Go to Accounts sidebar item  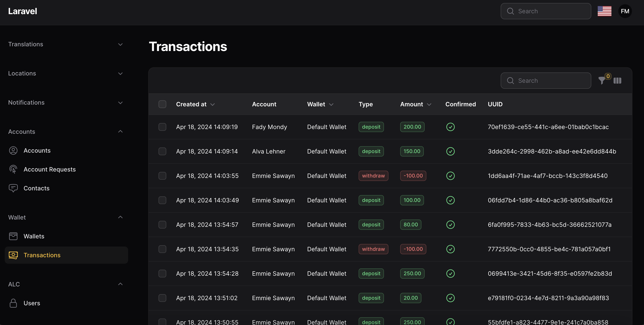tap(37, 150)
